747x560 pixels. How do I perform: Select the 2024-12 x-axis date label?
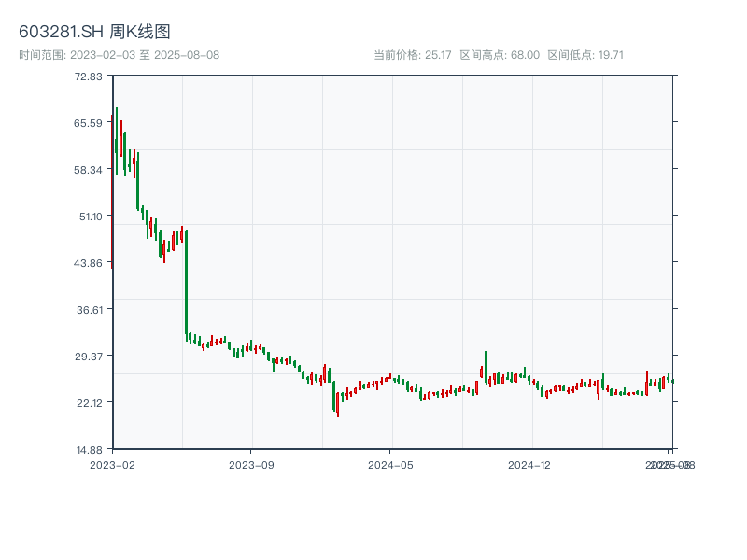coord(530,464)
